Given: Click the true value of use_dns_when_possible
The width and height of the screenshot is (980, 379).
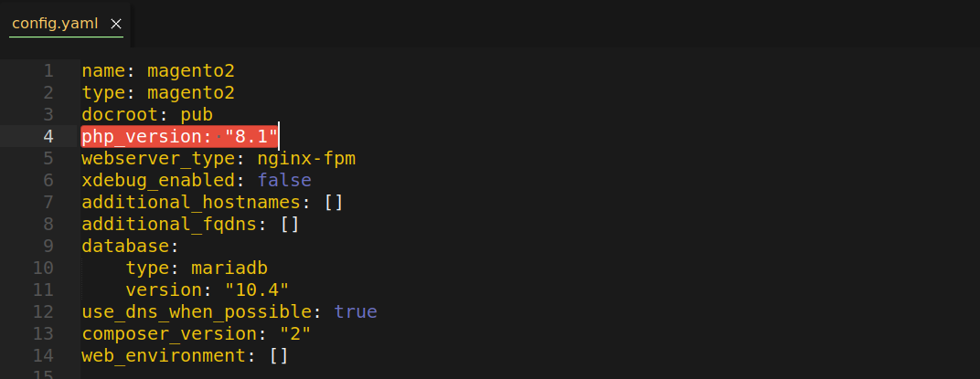Looking at the screenshot, I should (356, 311).
